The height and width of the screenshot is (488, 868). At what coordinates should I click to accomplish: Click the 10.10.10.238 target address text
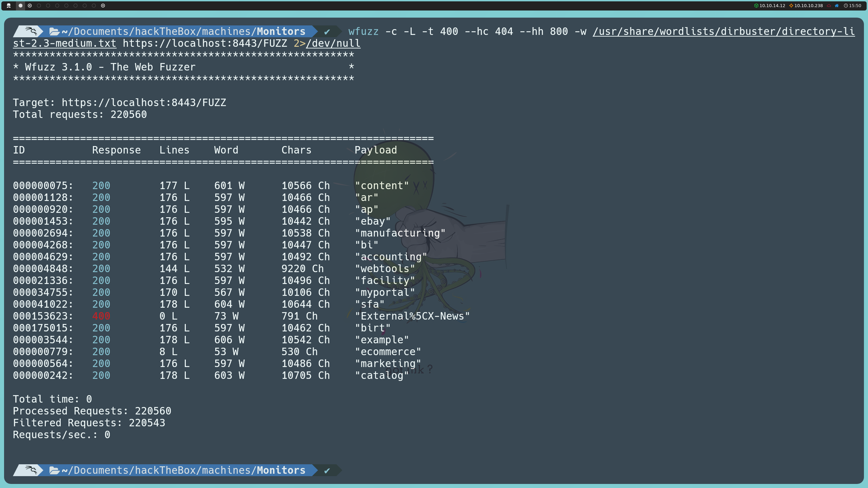809,5
